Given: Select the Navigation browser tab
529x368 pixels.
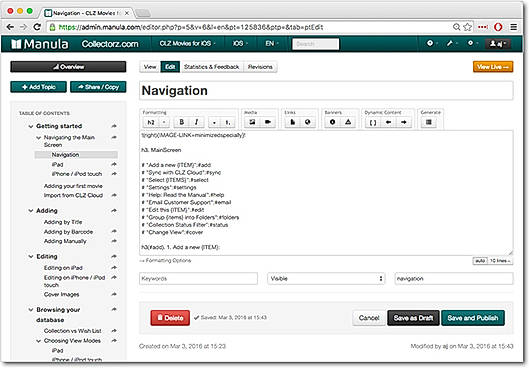Looking at the screenshot, I should 87,13.
